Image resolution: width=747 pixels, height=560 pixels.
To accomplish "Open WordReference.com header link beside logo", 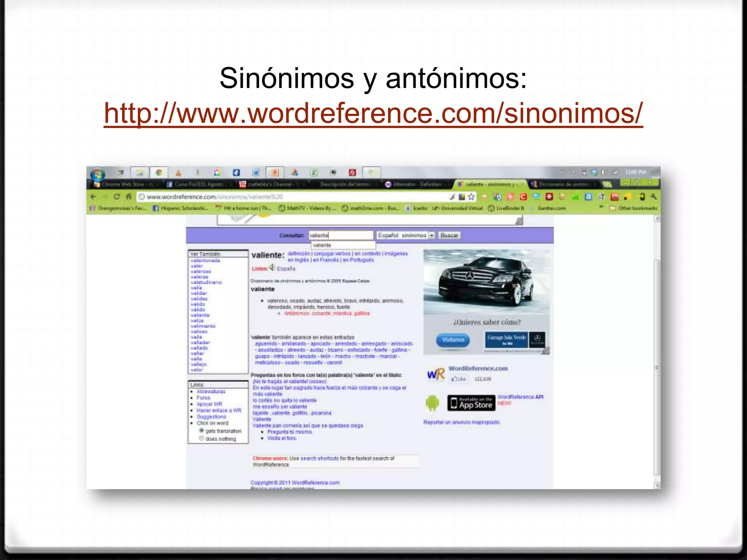I will 478,369.
